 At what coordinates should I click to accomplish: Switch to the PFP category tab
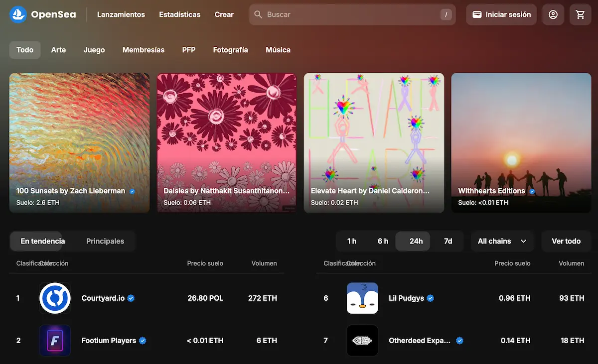click(189, 50)
